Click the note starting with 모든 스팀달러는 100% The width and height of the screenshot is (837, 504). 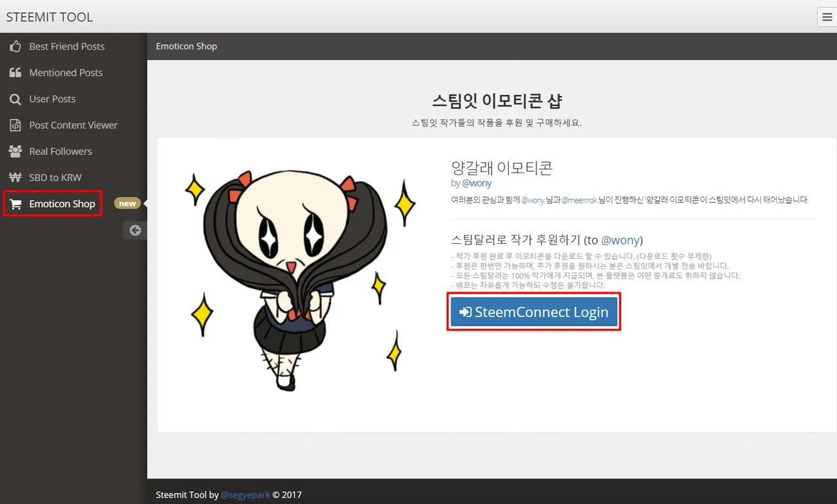(x=596, y=276)
